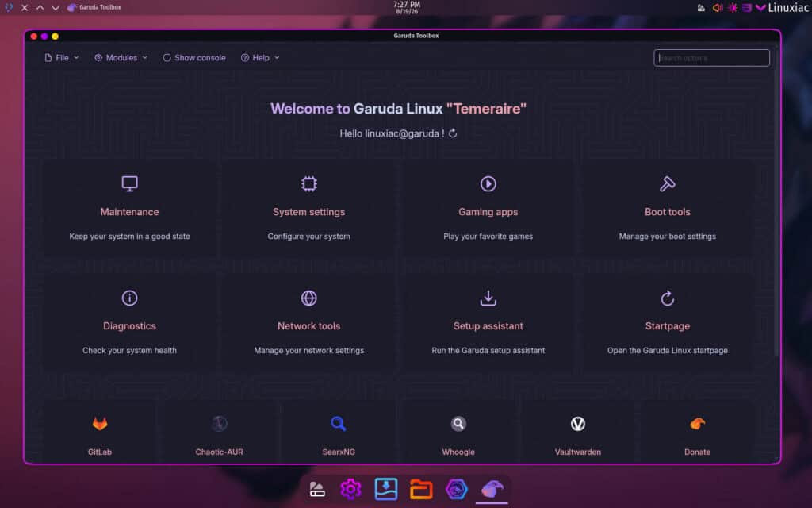812x508 pixels.
Task: Open the Chaotic-AUR icon
Action: coord(219,424)
